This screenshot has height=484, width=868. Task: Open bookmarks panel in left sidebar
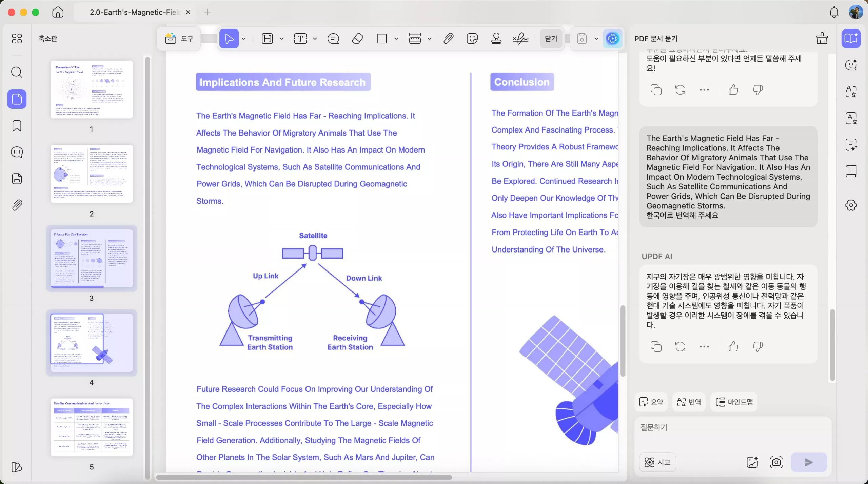click(x=17, y=126)
